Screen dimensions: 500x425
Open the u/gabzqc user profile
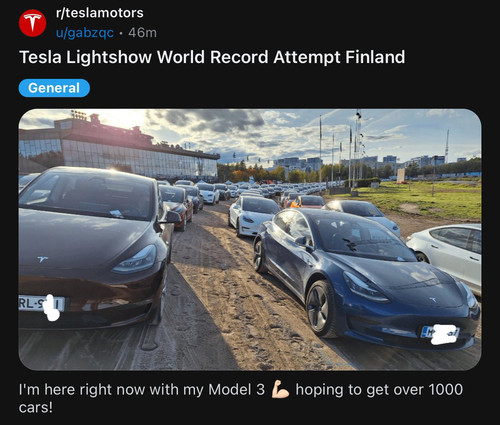click(85, 33)
